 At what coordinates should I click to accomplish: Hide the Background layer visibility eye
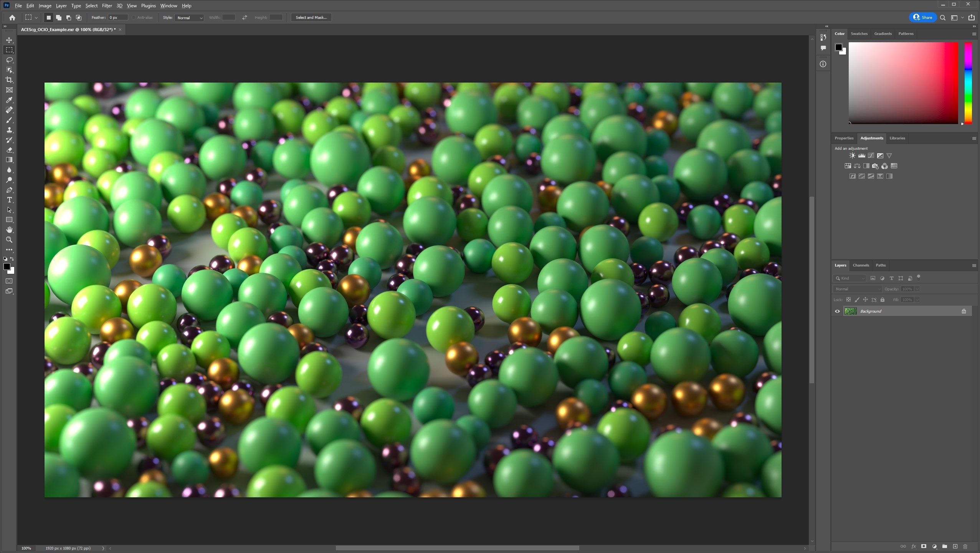(x=837, y=311)
